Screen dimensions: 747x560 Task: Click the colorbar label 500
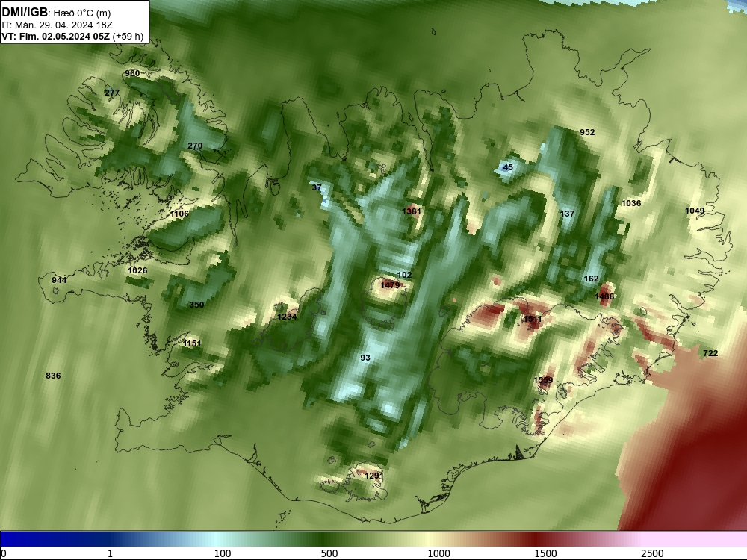[x=329, y=553]
